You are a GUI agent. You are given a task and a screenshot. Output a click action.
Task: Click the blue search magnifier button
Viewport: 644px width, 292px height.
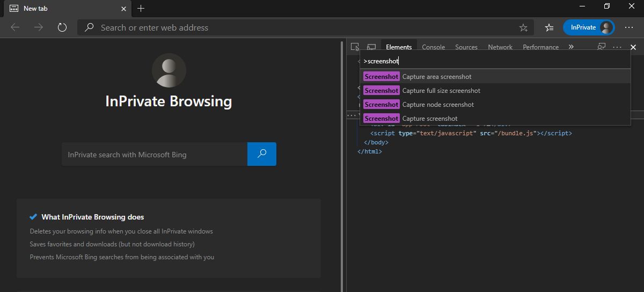[262, 154]
